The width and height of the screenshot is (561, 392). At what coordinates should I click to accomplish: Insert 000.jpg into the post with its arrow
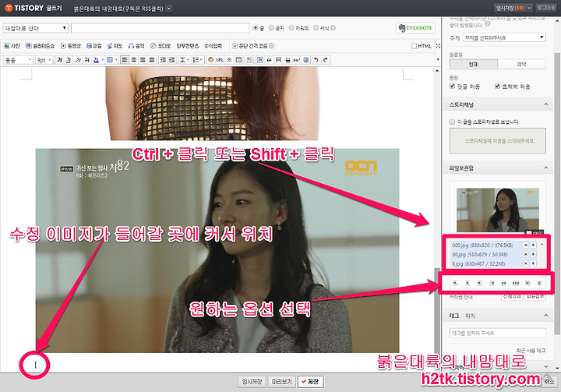533,245
